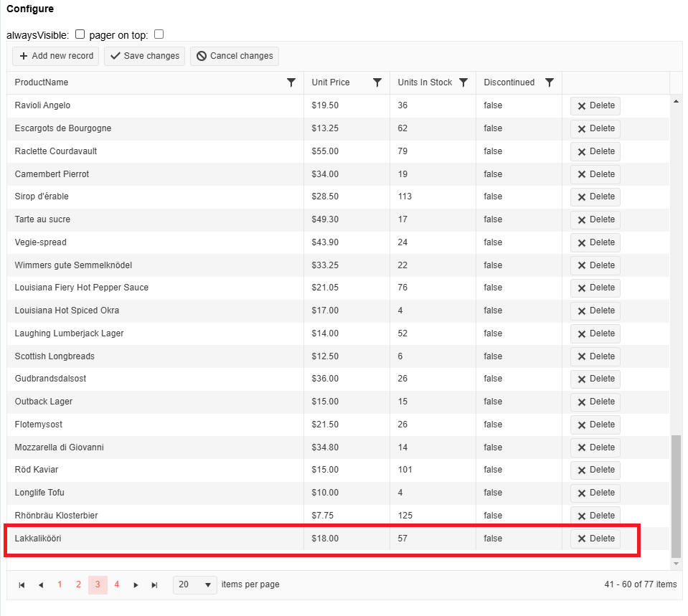The image size is (688, 616).
Task: Open the Discontinued column filter icon
Action: [x=550, y=82]
